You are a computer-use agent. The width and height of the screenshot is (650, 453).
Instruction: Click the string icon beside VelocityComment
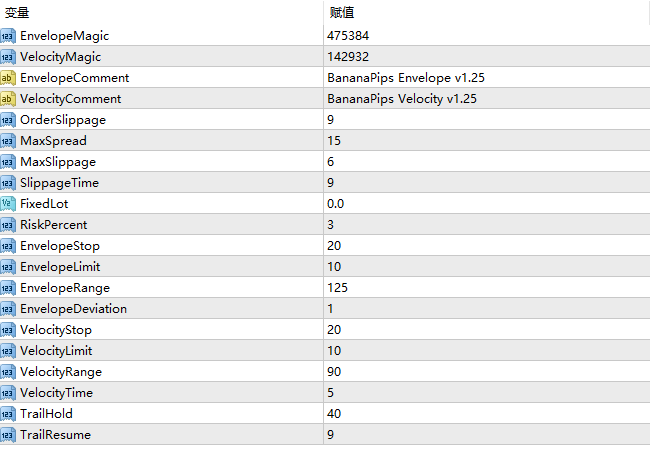[8, 99]
